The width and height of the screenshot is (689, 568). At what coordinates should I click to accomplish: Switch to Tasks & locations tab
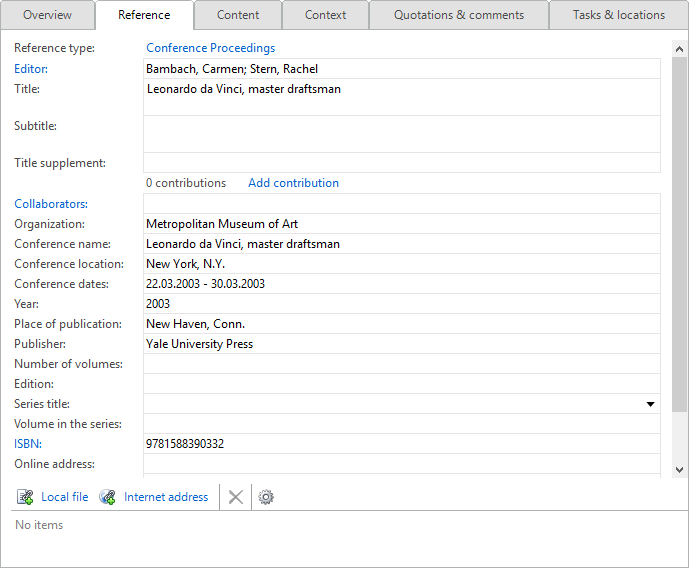619,15
